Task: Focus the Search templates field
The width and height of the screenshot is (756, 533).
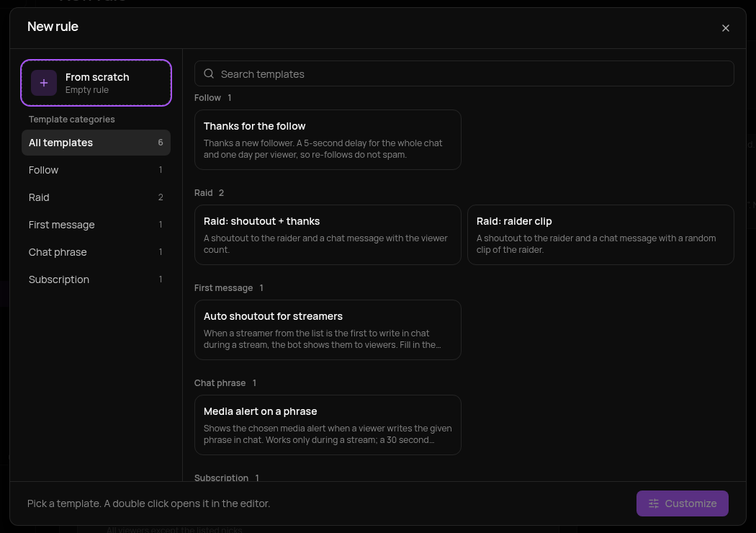Action: (x=464, y=73)
